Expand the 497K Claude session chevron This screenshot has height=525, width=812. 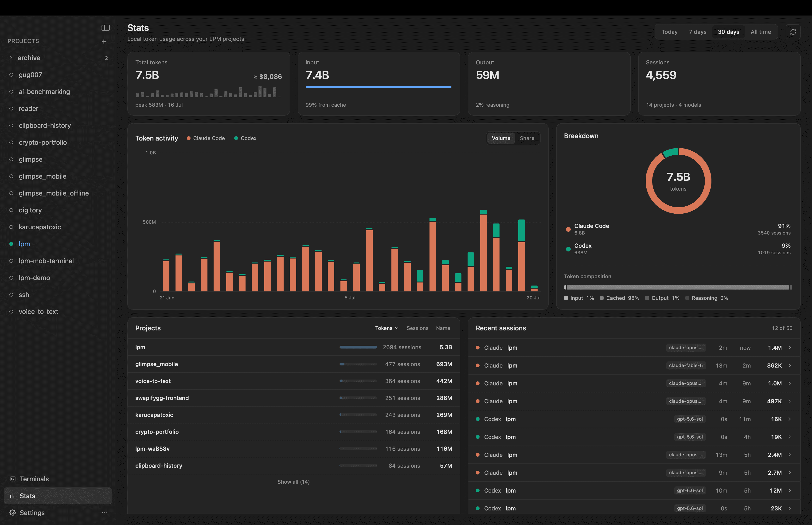[789, 401]
